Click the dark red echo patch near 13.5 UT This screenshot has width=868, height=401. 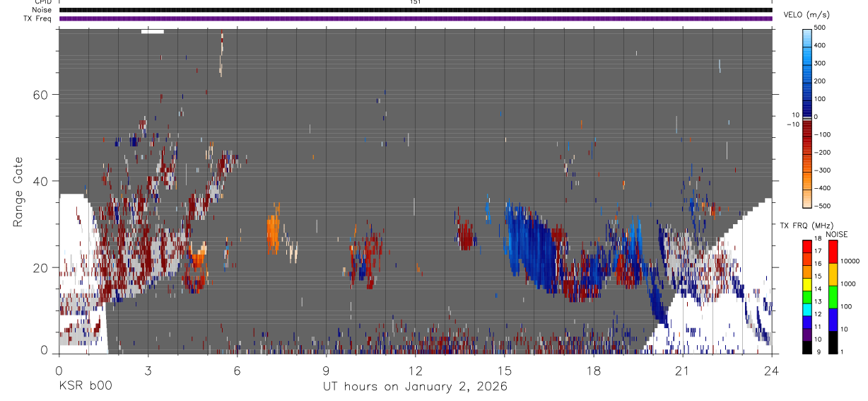[x=465, y=235]
